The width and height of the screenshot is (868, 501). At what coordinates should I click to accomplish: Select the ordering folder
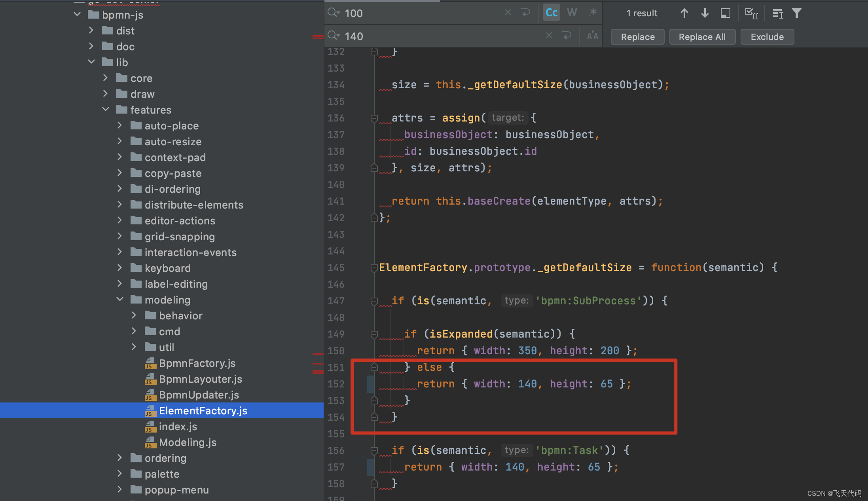coord(165,458)
